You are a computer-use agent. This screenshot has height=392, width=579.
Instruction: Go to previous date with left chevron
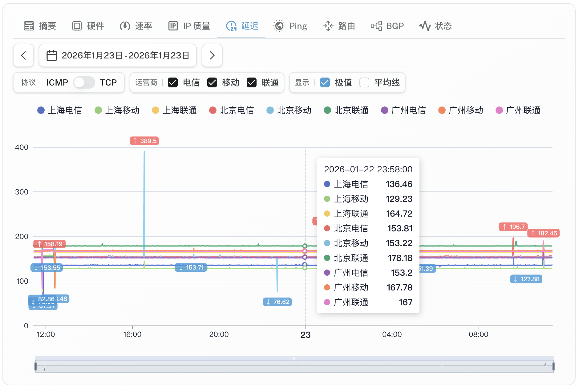click(x=23, y=55)
